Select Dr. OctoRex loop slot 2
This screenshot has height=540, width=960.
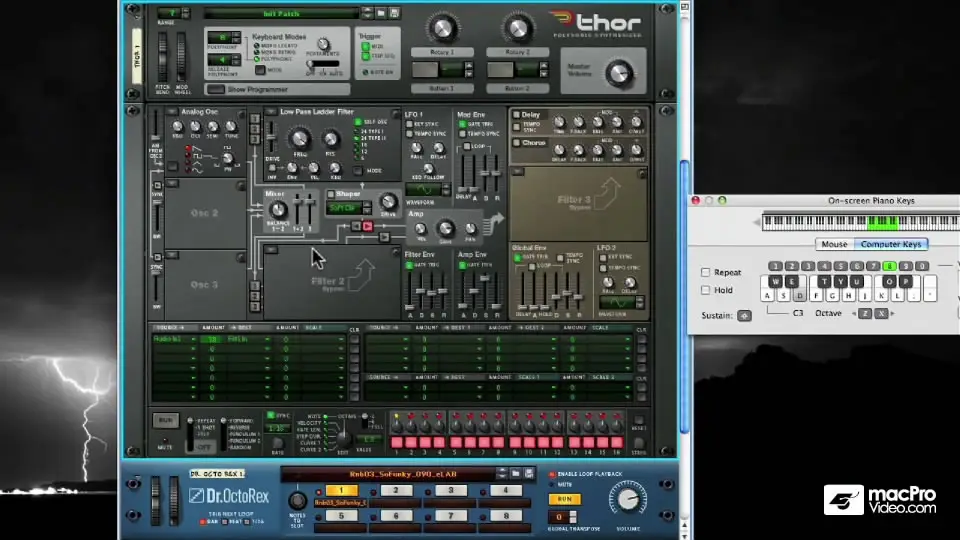pyautogui.click(x=396, y=490)
